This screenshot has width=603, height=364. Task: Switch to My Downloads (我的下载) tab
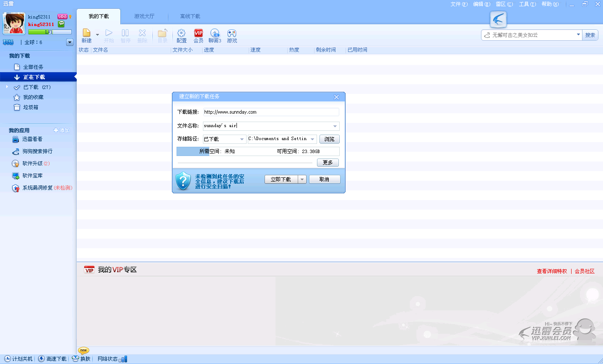99,16
